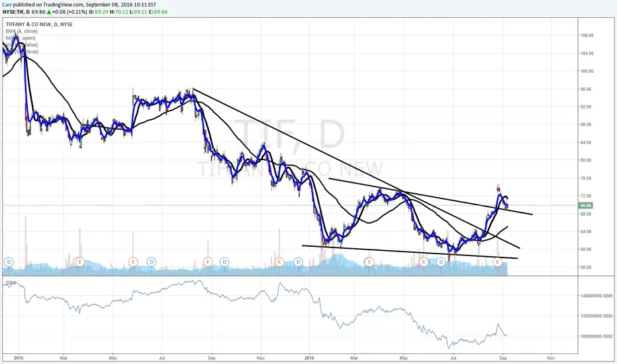The height and width of the screenshot is (364, 617).
Task: Click the 140000000.0000 OBV axis label
Action: point(596,296)
